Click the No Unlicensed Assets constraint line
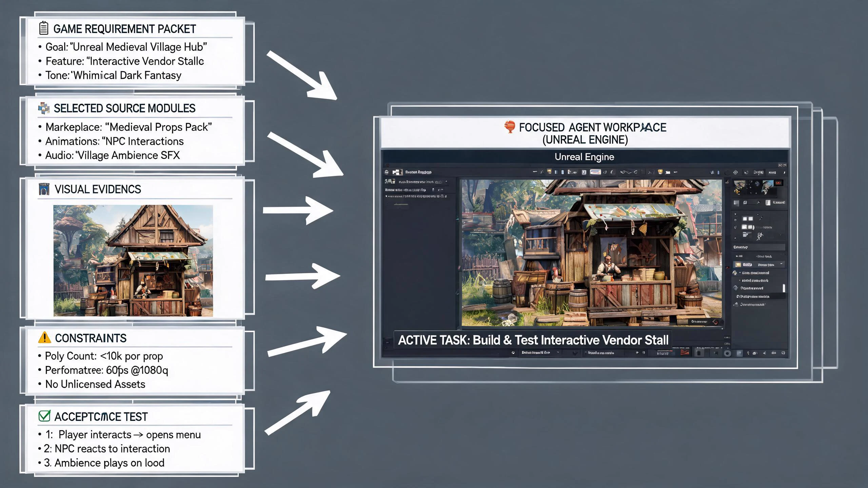 [95, 384]
